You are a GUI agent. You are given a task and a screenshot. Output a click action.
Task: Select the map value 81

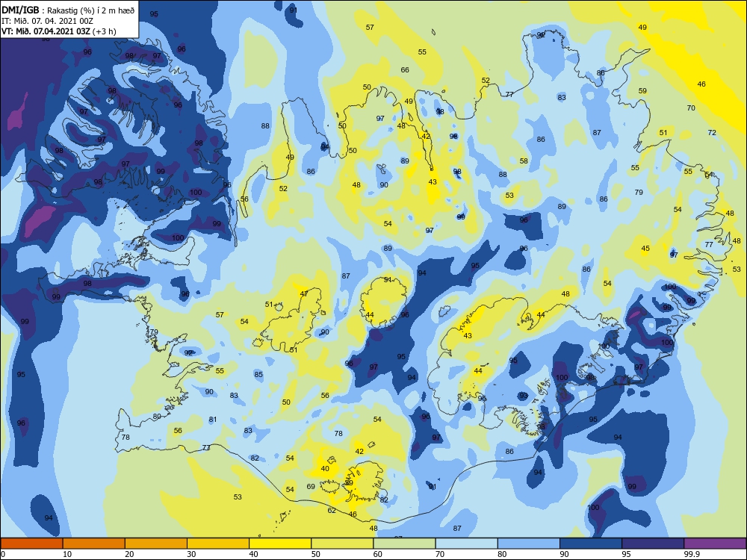[213, 420]
